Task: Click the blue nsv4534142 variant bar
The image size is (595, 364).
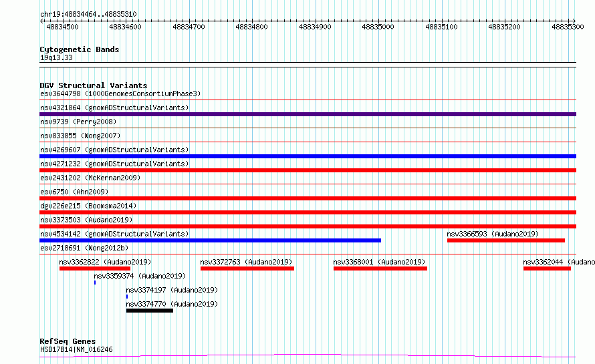Action: pyautogui.click(x=210, y=240)
